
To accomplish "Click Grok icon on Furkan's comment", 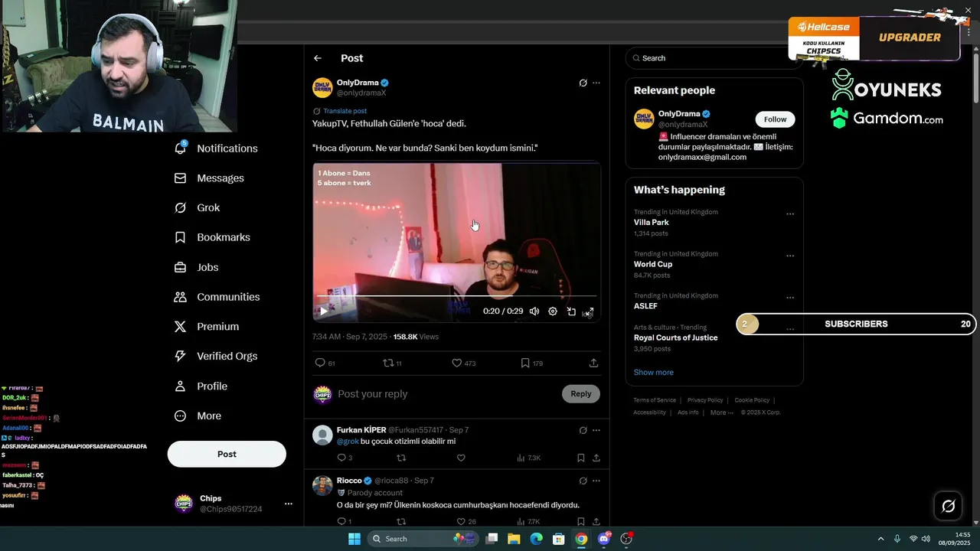I will [583, 430].
